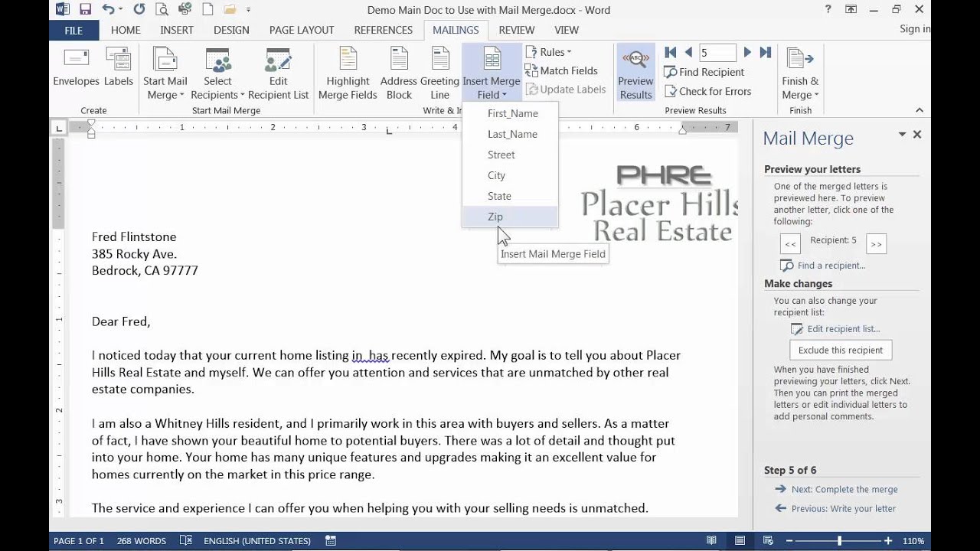This screenshot has height=551, width=980.
Task: Expand the Select Recipients dropdown
Action: [x=217, y=74]
